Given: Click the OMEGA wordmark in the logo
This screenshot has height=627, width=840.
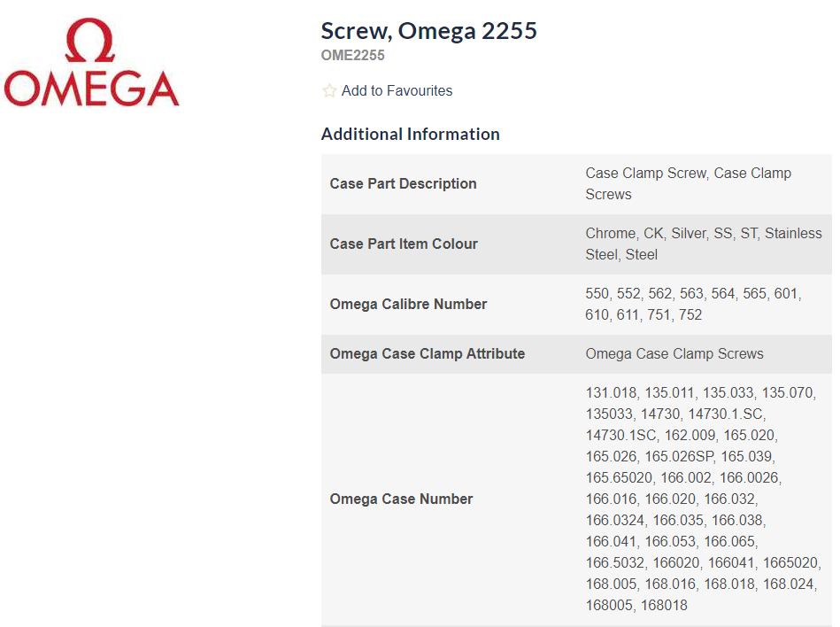Looking at the screenshot, I should pos(91,89).
